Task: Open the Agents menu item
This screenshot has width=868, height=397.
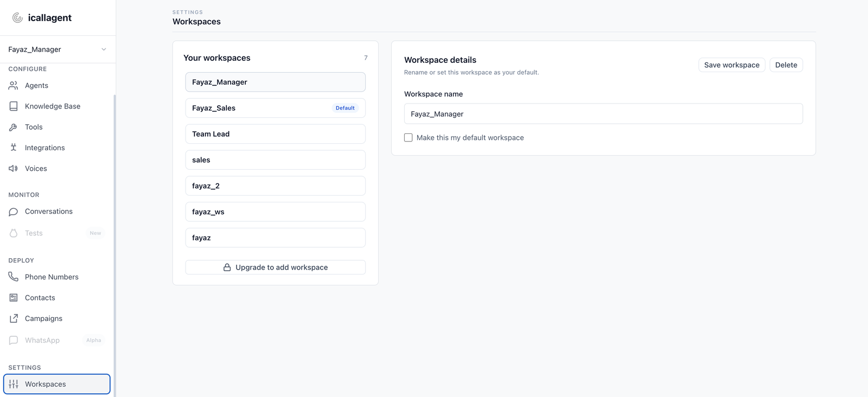Action: point(36,86)
